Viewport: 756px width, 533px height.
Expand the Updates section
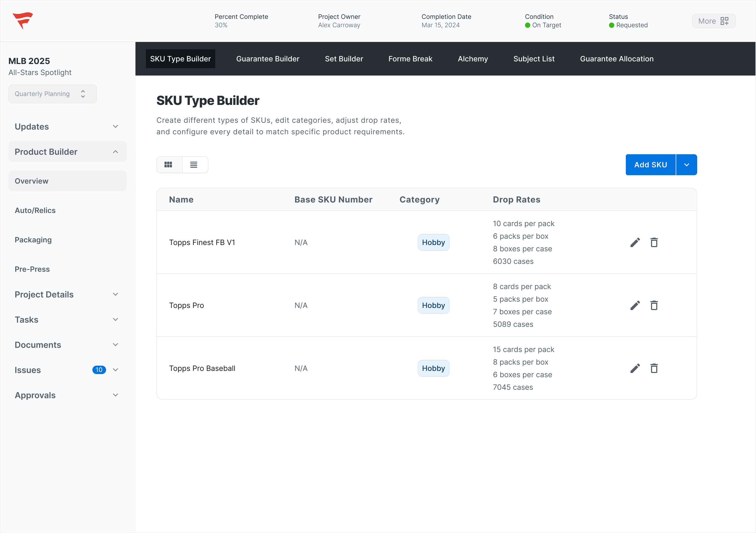115,127
